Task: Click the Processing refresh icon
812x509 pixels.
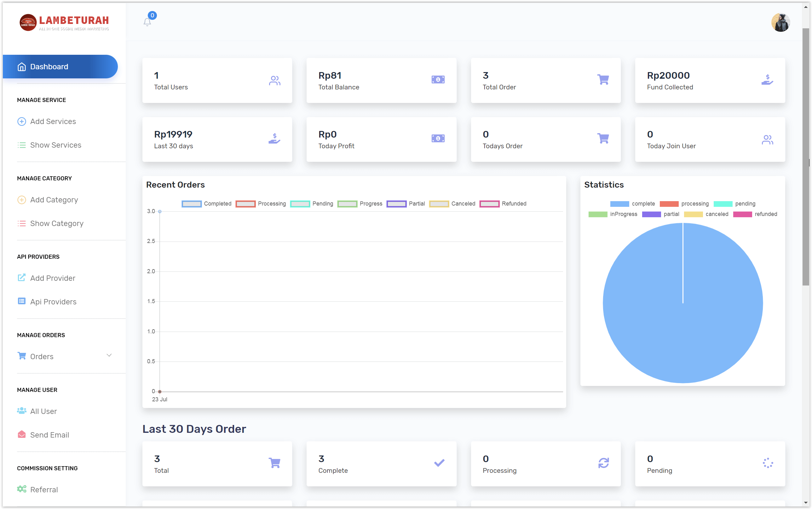Action: [x=603, y=463]
